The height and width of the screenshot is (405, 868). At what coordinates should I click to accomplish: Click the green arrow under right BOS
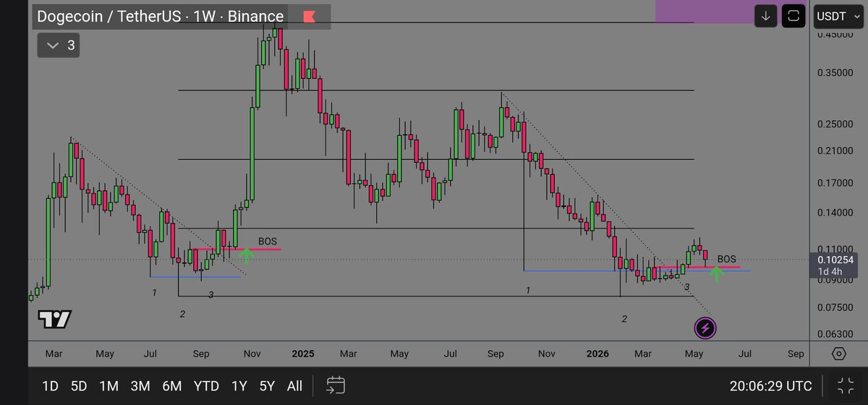pyautogui.click(x=716, y=273)
